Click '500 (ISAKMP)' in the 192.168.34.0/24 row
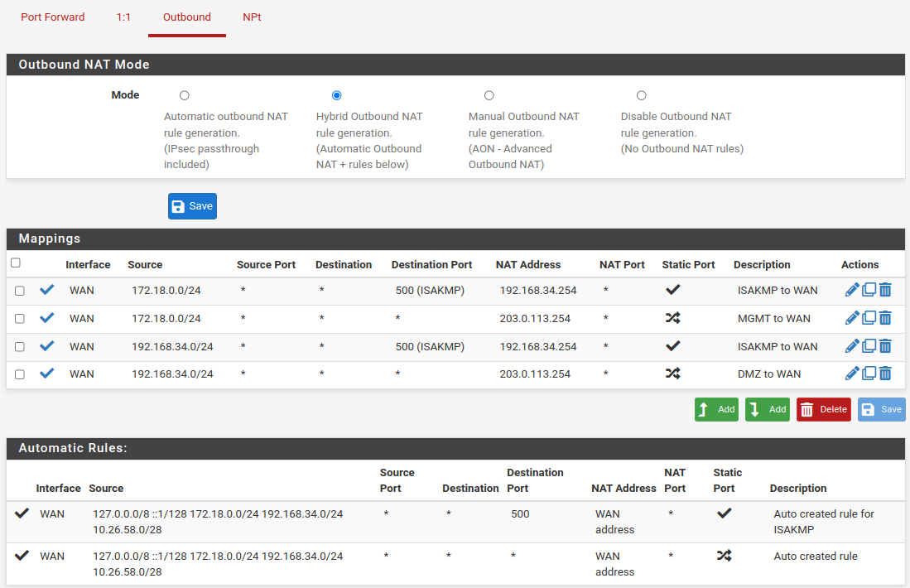 click(430, 346)
